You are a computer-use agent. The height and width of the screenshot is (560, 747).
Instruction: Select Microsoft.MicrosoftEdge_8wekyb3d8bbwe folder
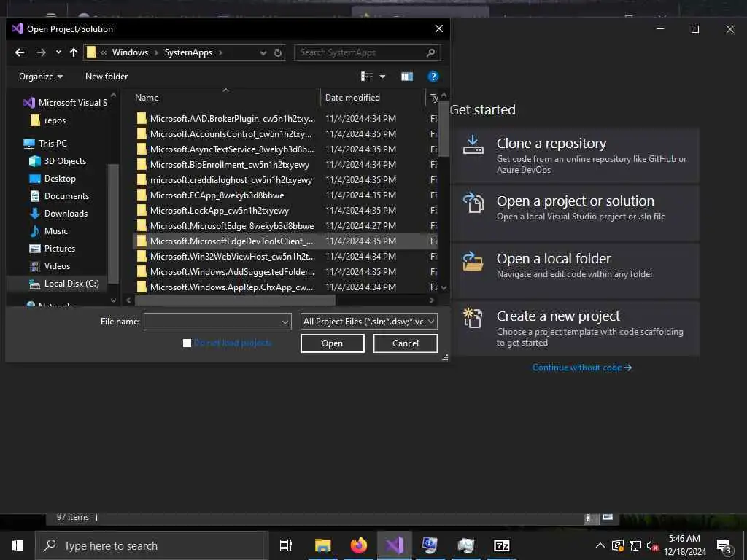pyautogui.click(x=285, y=226)
